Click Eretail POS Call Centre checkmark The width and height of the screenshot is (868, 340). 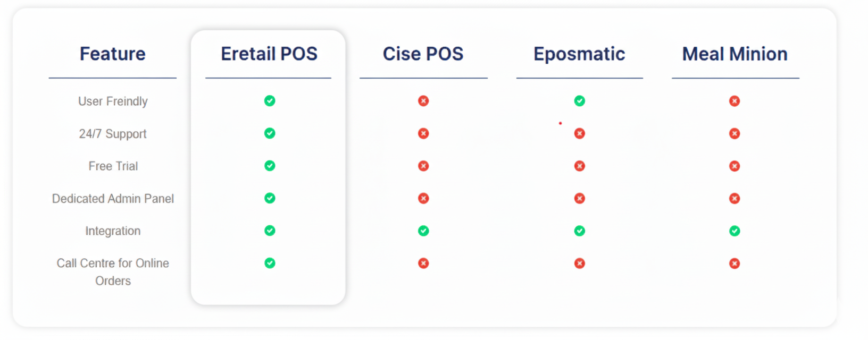(270, 263)
